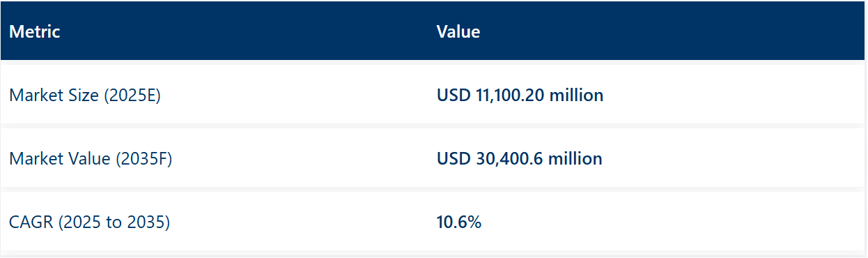The height and width of the screenshot is (258, 868).
Task: Click the Value column header
Action: tap(458, 32)
